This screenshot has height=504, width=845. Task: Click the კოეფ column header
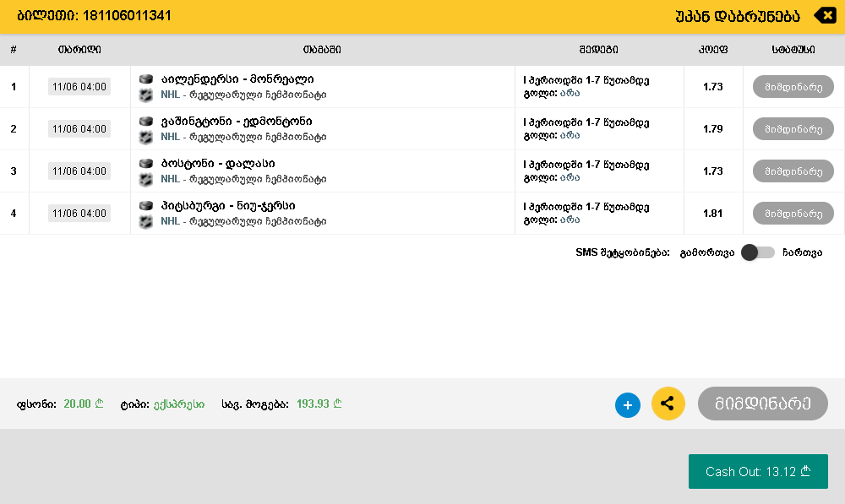click(713, 50)
